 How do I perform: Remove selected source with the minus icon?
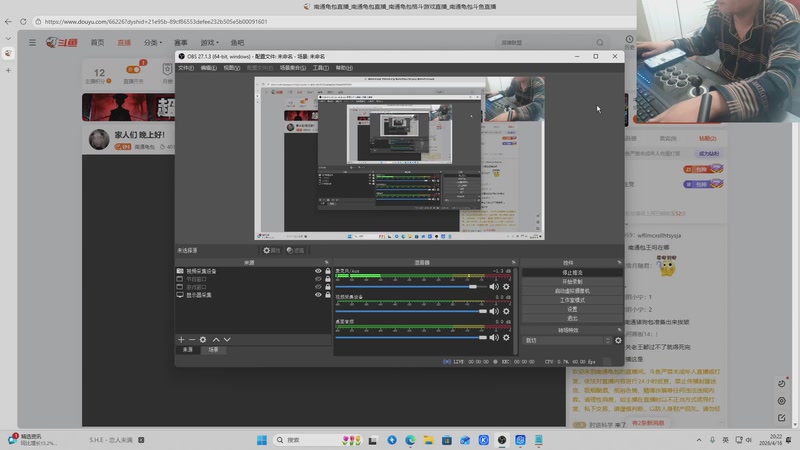coord(192,339)
